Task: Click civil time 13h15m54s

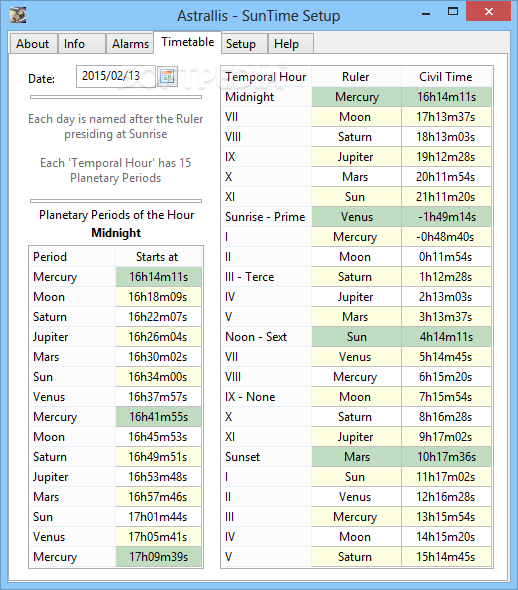Action: click(x=447, y=517)
